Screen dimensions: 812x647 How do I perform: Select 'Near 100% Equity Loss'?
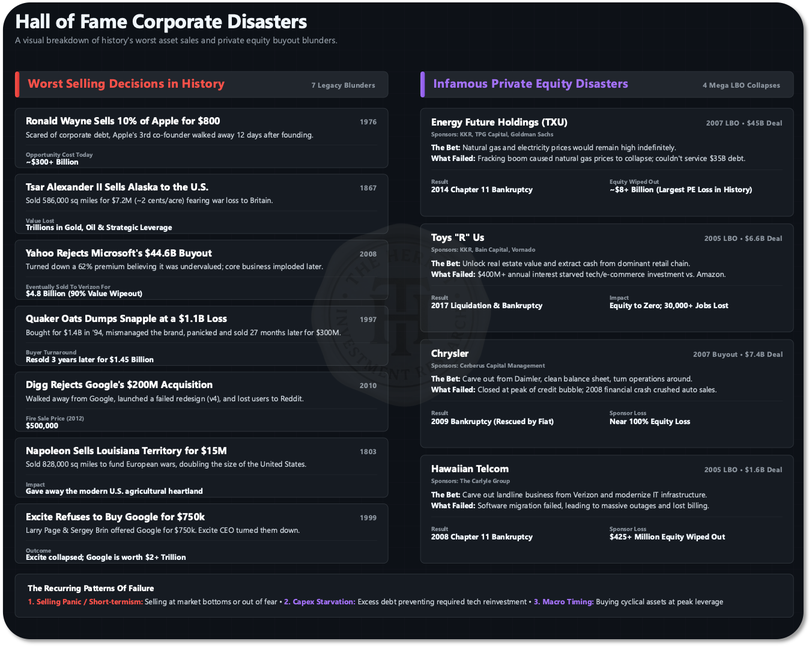click(x=650, y=422)
